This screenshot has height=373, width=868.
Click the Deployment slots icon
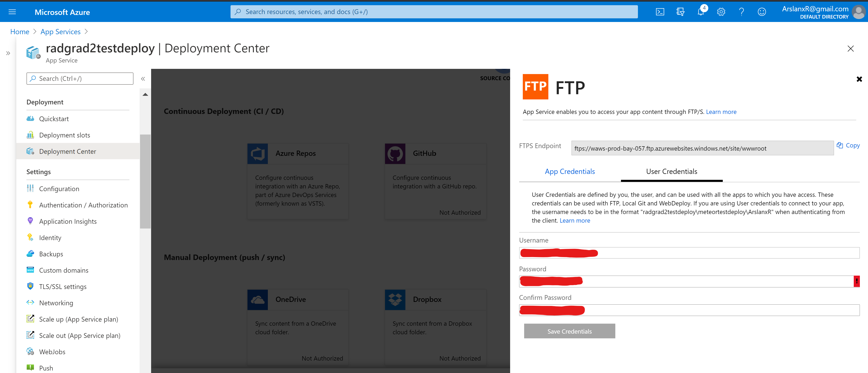30,135
